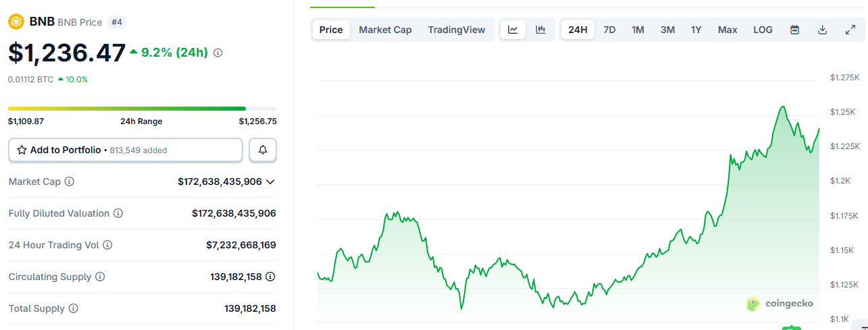Click the 24h change info icon
This screenshot has width=868, height=330.
pyautogui.click(x=218, y=53)
